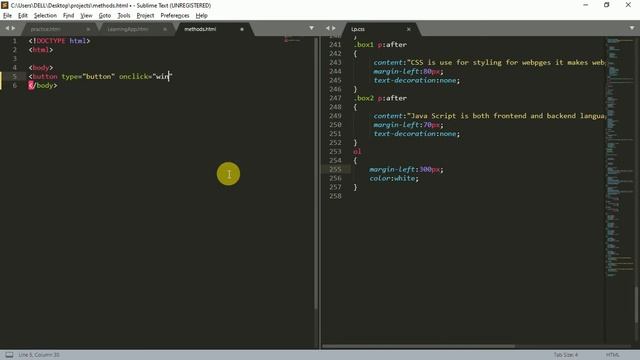Open the Tools menu
The width and height of the screenshot is (640, 360).
(124, 16)
